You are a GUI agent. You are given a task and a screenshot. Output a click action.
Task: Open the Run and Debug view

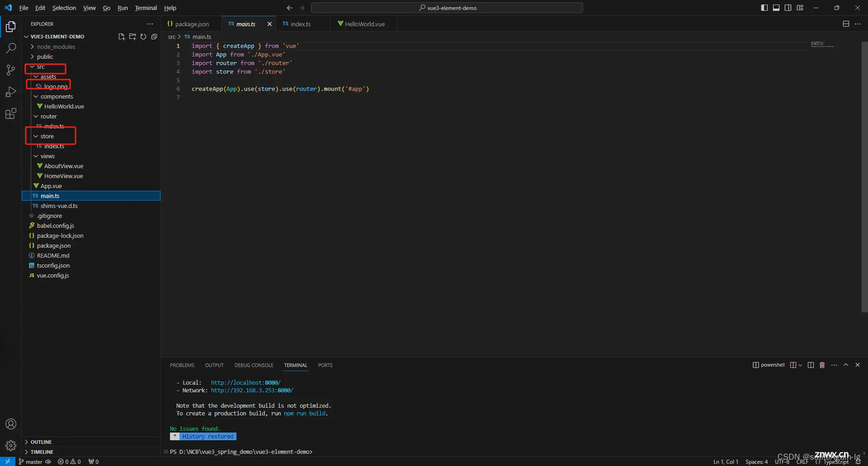point(11,92)
